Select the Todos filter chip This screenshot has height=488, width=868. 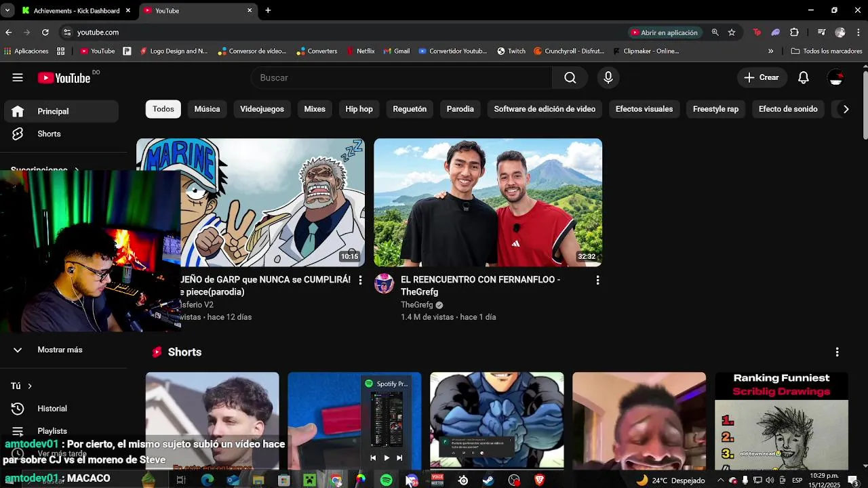coord(163,109)
